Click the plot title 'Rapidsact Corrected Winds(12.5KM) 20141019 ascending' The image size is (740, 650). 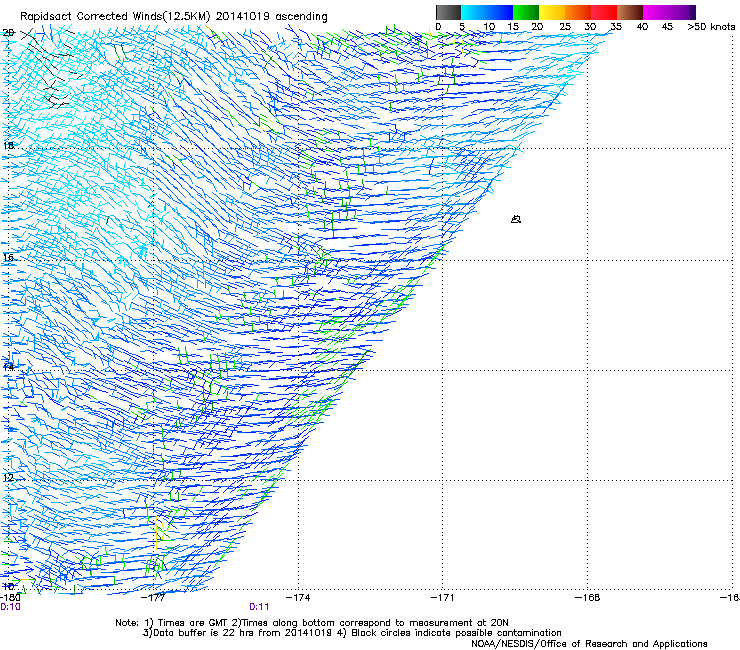tap(174, 16)
